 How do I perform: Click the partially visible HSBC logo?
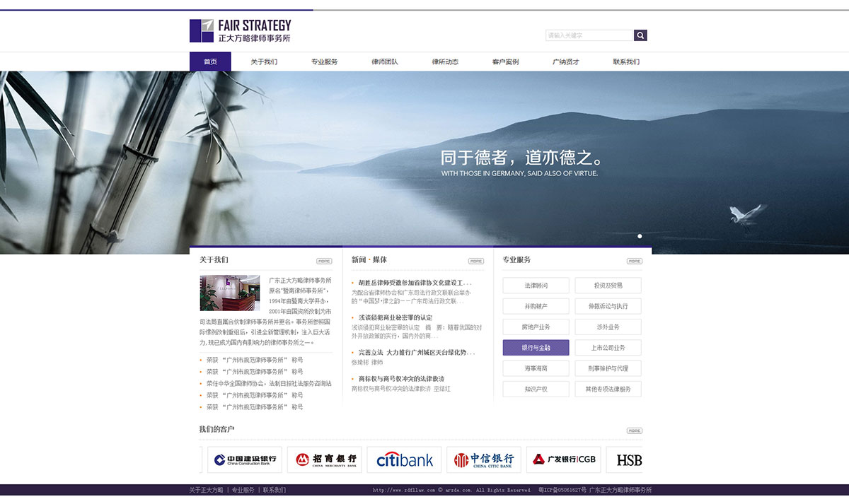click(x=628, y=459)
